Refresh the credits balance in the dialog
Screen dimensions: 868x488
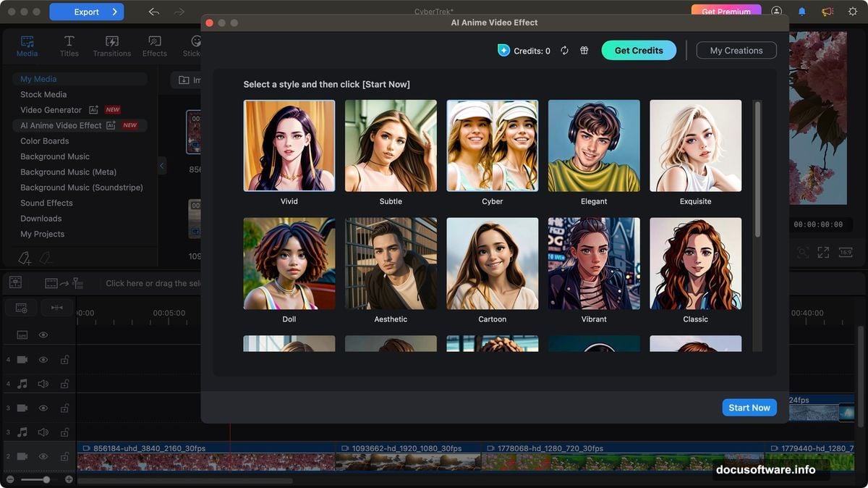(565, 51)
